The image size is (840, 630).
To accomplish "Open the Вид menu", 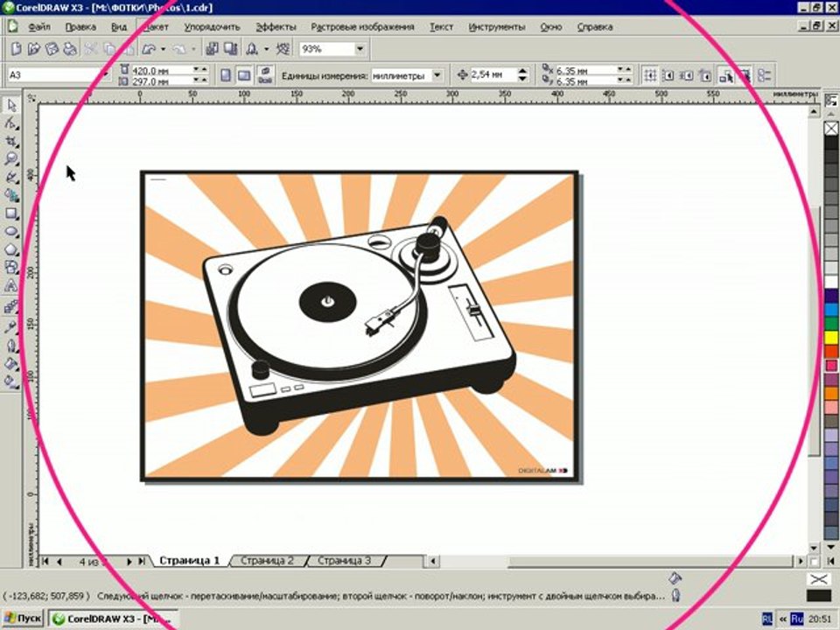I will 119,26.
